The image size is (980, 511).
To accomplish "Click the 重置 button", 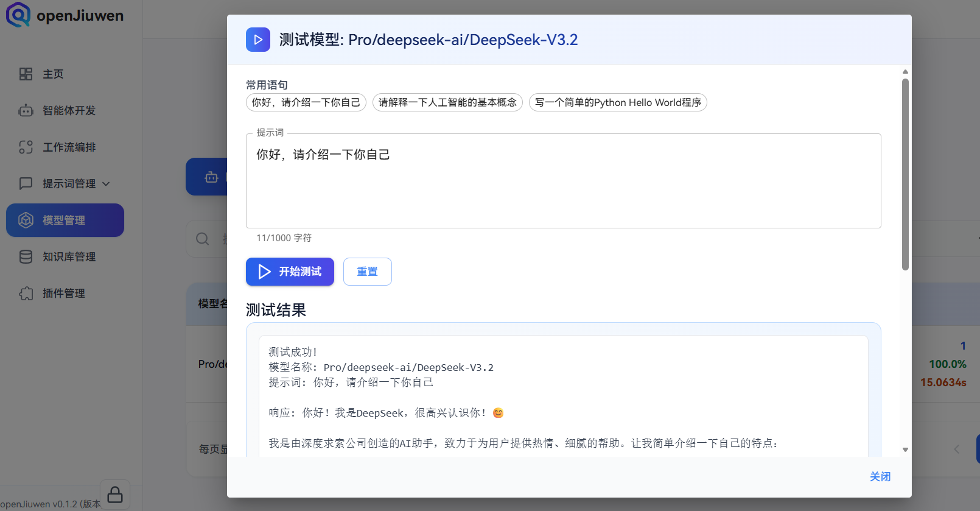I will pyautogui.click(x=367, y=272).
